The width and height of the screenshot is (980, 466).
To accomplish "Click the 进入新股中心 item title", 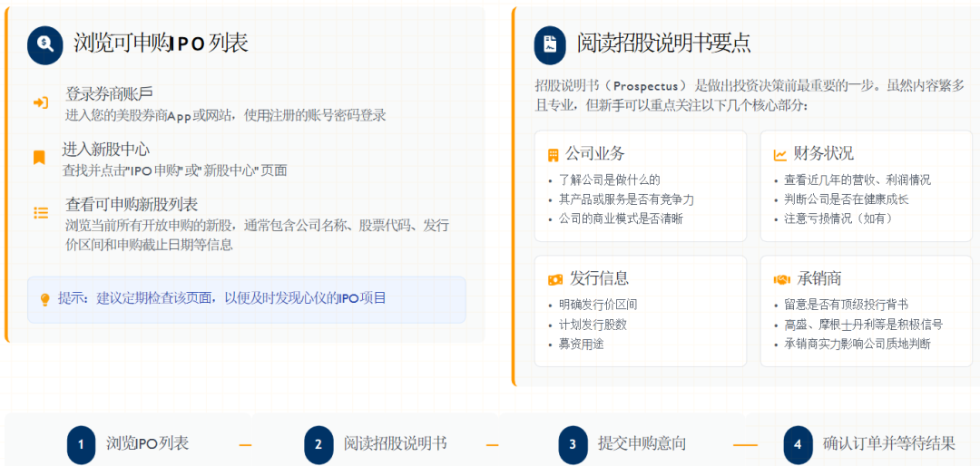I will [105, 149].
